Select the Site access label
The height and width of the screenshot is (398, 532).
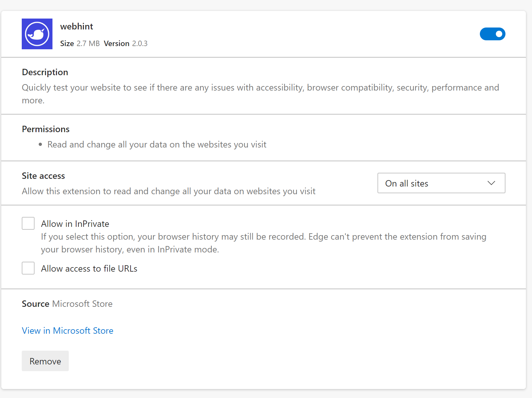point(43,176)
